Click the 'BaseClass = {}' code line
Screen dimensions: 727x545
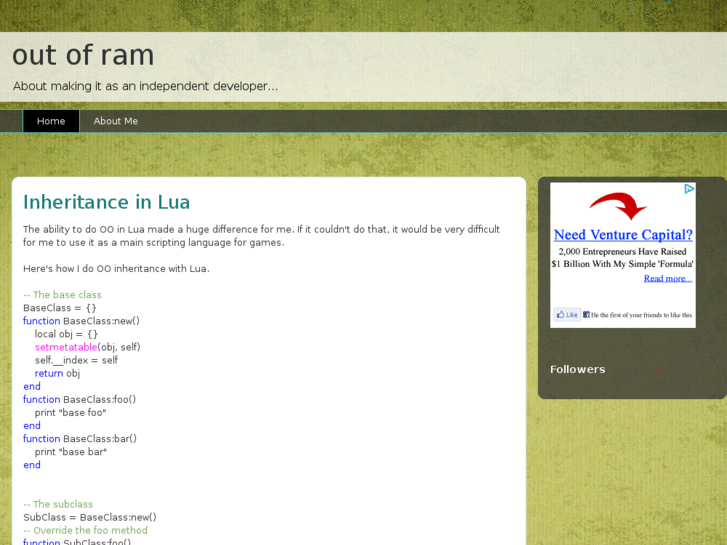pos(60,308)
